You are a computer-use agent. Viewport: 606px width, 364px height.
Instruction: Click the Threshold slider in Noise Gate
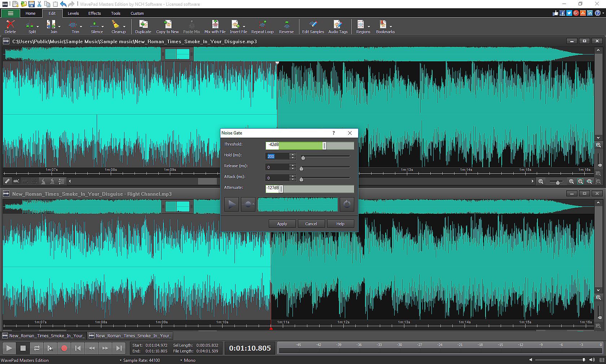[324, 146]
